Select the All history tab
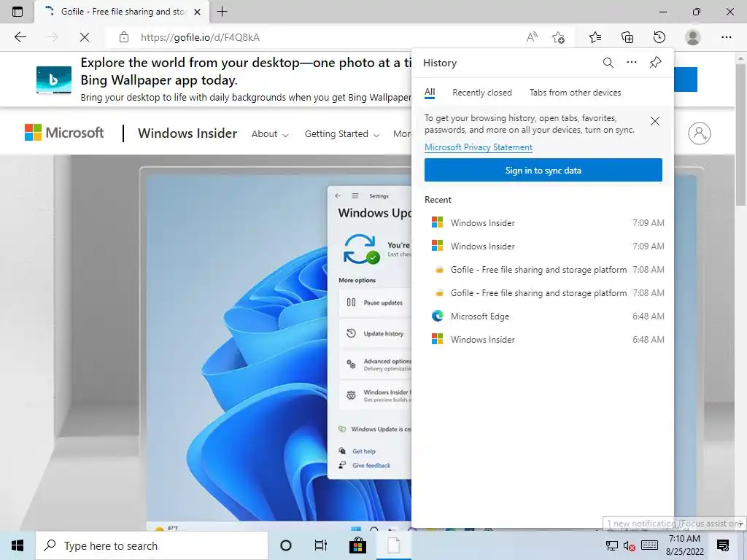Viewport: 747px width, 560px height. tap(430, 92)
